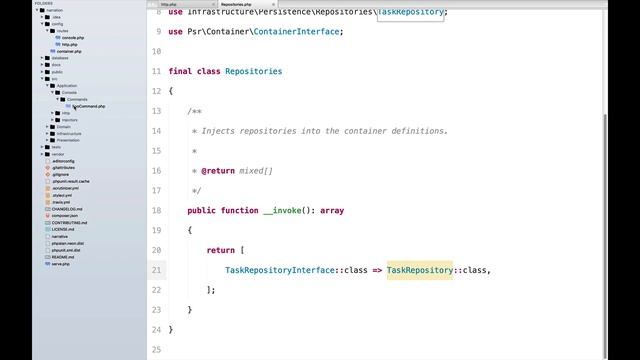Expand the tests folder arrow
The image size is (640, 360).
pos(42,147)
